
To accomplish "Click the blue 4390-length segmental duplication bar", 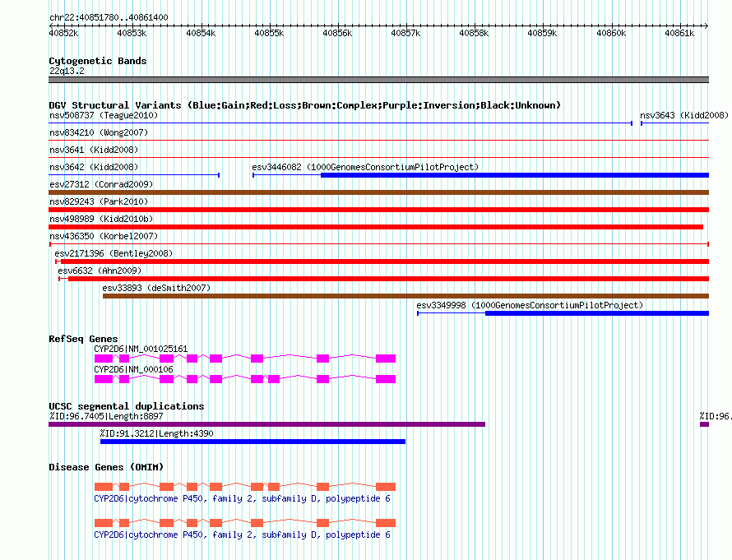I will (252, 442).
